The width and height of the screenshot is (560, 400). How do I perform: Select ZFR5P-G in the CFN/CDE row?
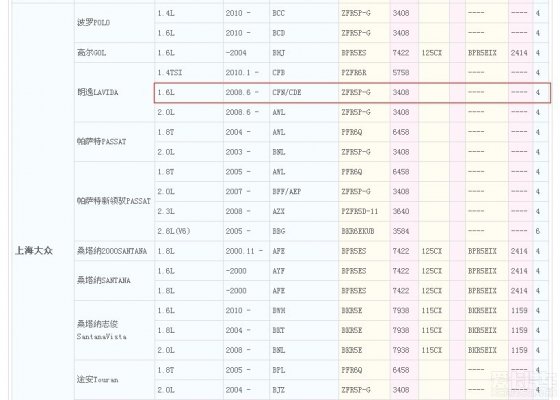click(356, 92)
